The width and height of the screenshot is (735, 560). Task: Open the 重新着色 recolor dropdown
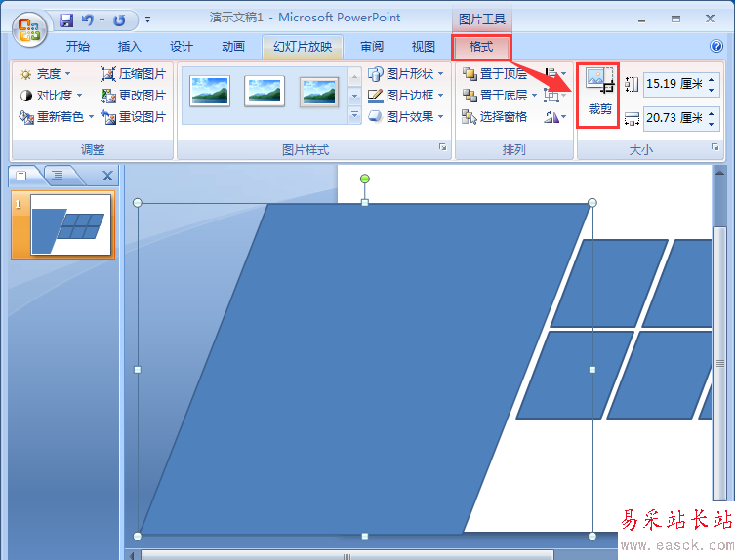tap(57, 117)
